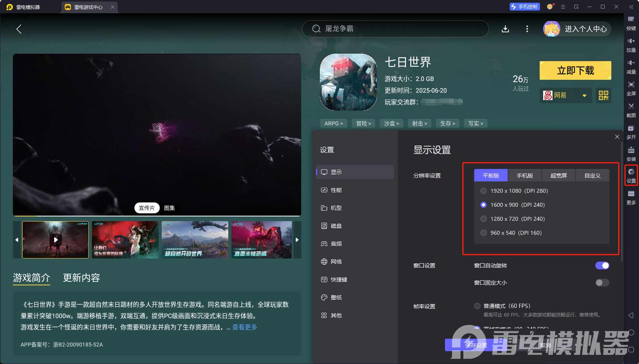Click the download manager icon near search

pos(505,29)
